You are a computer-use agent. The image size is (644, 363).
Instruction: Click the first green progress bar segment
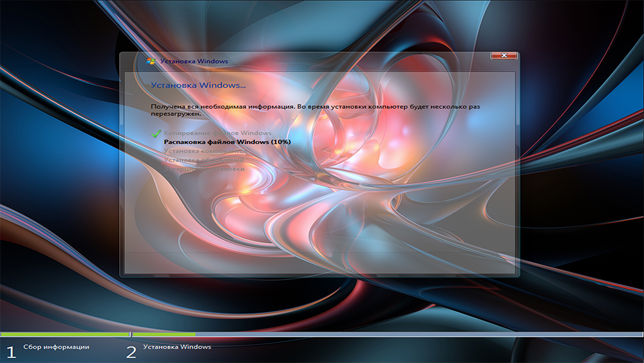(x=65, y=335)
